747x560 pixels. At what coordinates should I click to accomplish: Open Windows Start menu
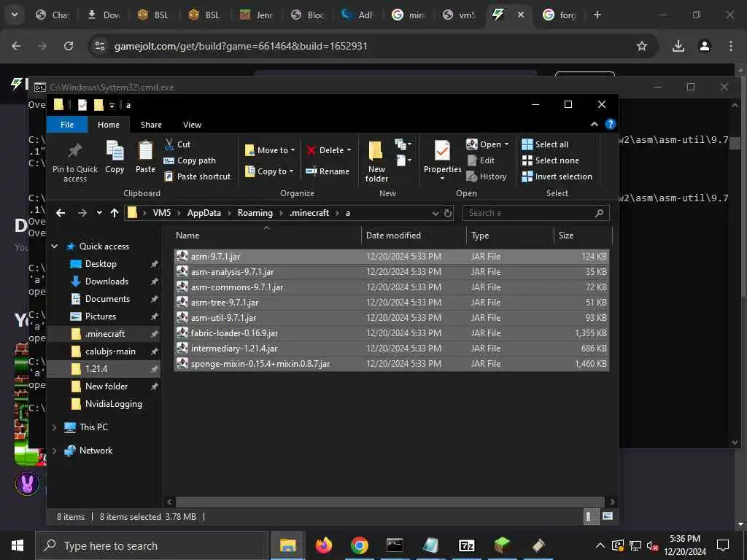pyautogui.click(x=18, y=545)
